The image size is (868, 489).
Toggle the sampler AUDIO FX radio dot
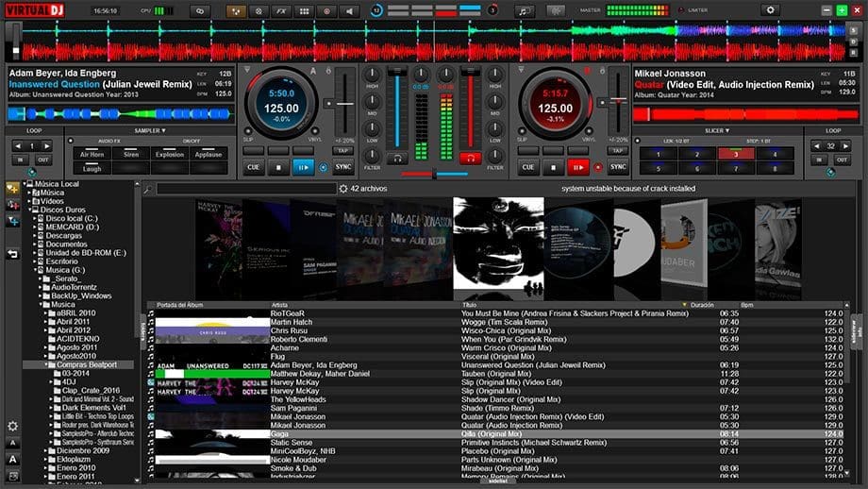pyautogui.click(x=71, y=142)
